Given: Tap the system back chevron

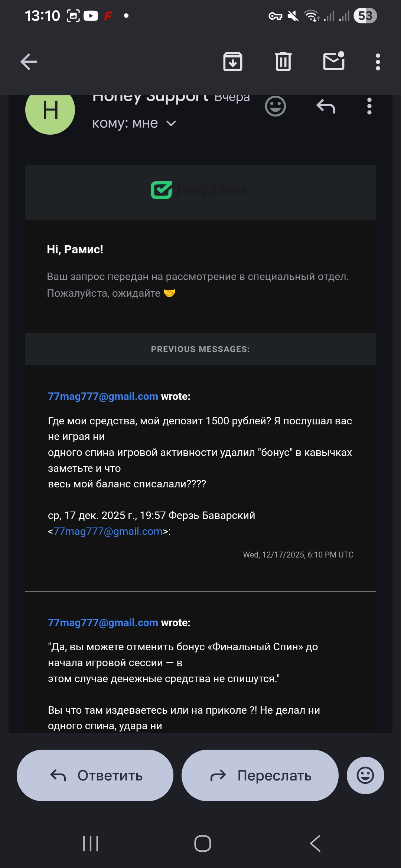Looking at the screenshot, I should (x=315, y=844).
